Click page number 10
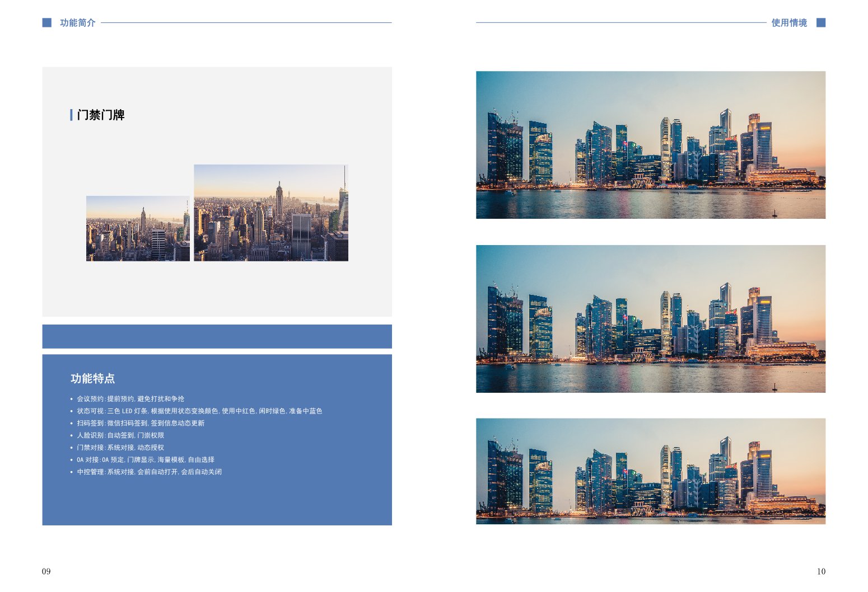The image size is (868, 592). 821,571
